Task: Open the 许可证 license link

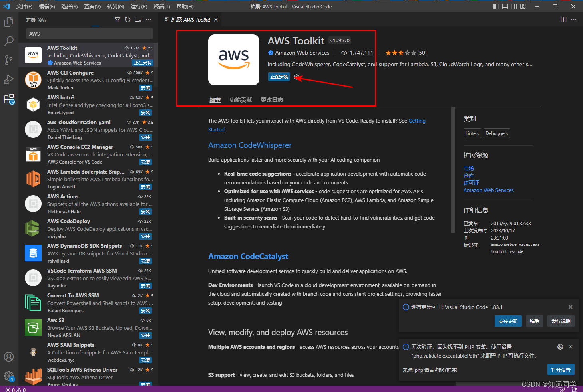Action: point(471,183)
